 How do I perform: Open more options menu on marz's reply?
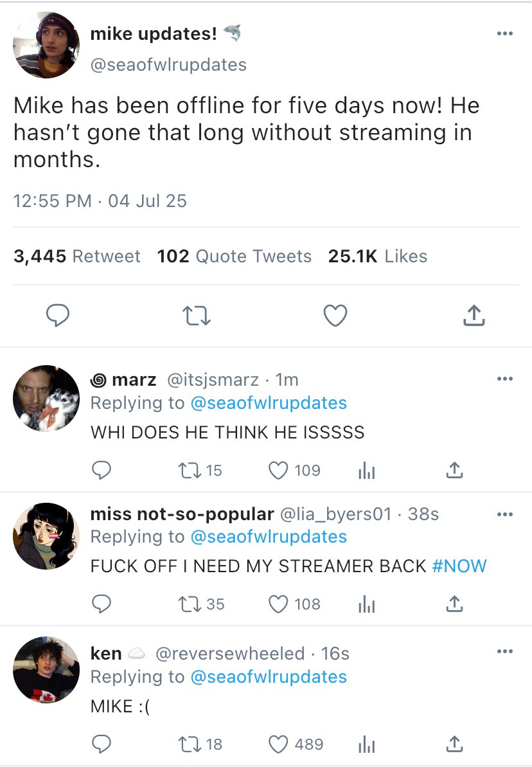(x=506, y=379)
